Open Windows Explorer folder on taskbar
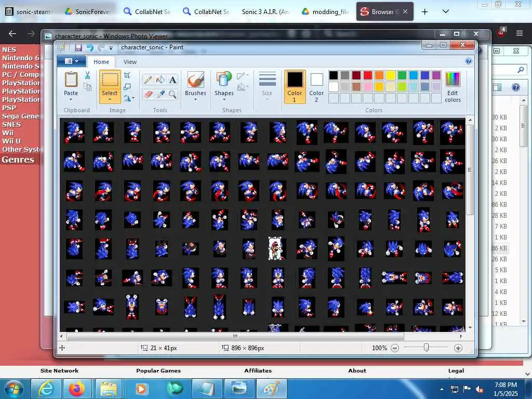Image resolution: width=532 pixels, height=399 pixels. tap(108, 389)
